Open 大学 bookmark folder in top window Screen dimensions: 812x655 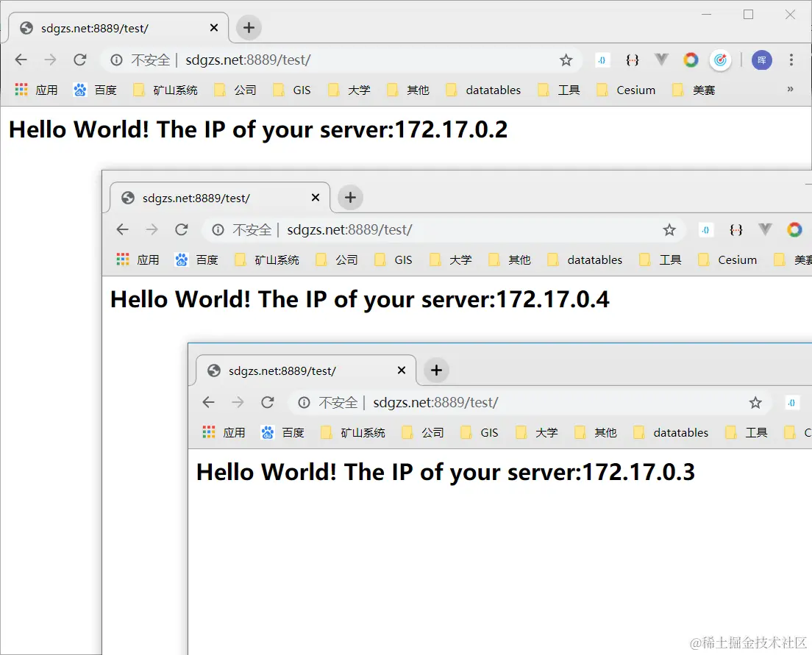349,90
